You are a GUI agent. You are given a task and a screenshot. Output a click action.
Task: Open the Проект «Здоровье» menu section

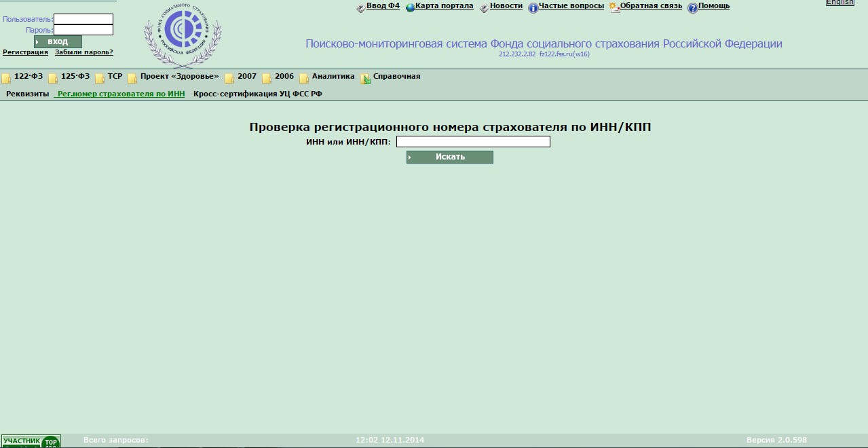[x=180, y=77]
